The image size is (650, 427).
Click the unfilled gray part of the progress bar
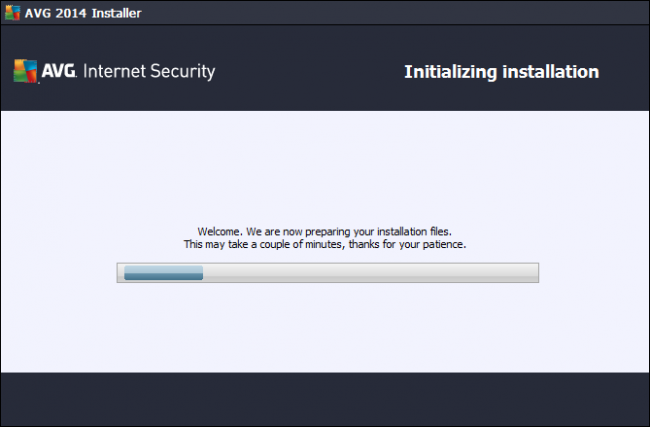pos(370,273)
